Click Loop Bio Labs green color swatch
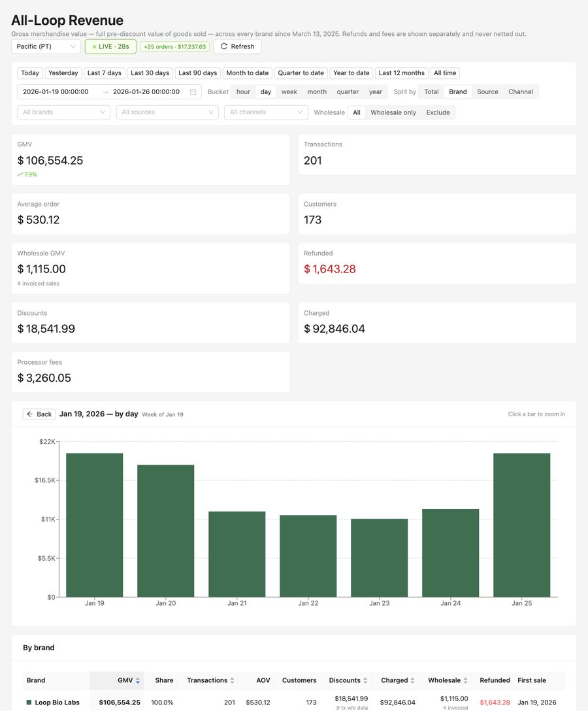This screenshot has height=711, width=588. [29, 703]
